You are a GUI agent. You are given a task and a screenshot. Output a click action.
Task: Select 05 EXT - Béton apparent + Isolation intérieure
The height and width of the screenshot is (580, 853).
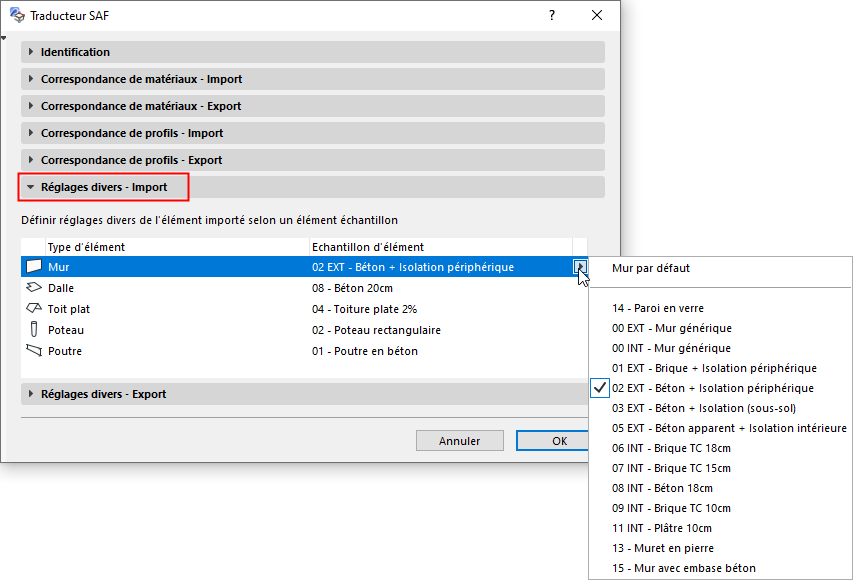pos(720,428)
